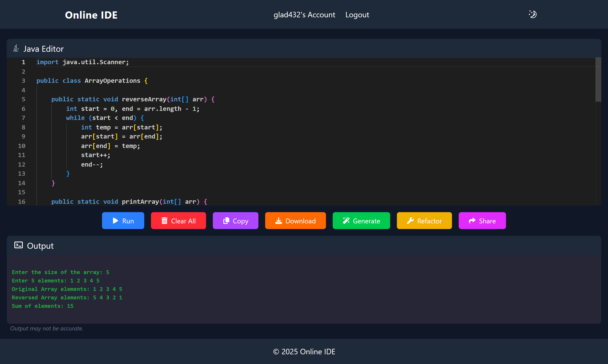Click 'arr[end] = temp;' line
The height and width of the screenshot is (364, 608).
click(110, 146)
